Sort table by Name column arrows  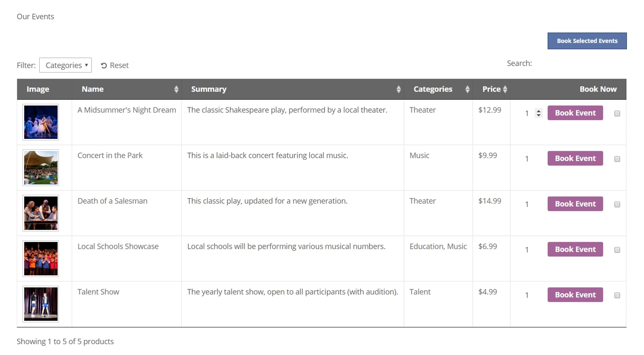point(176,89)
